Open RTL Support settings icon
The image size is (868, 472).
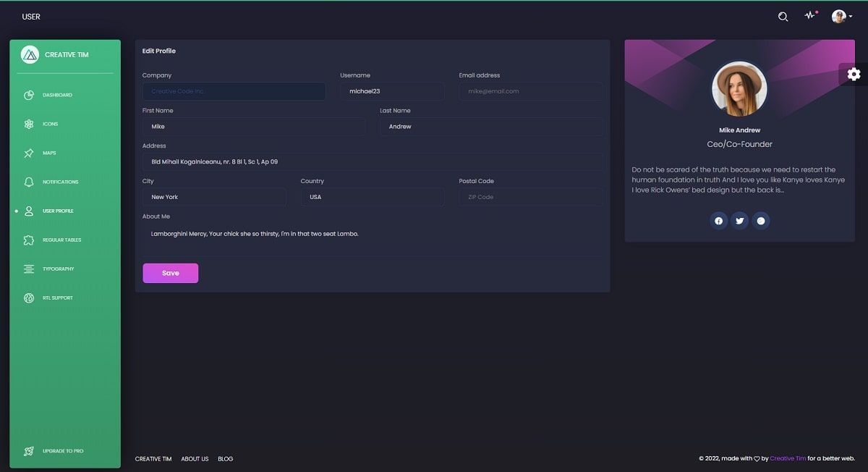coord(28,298)
